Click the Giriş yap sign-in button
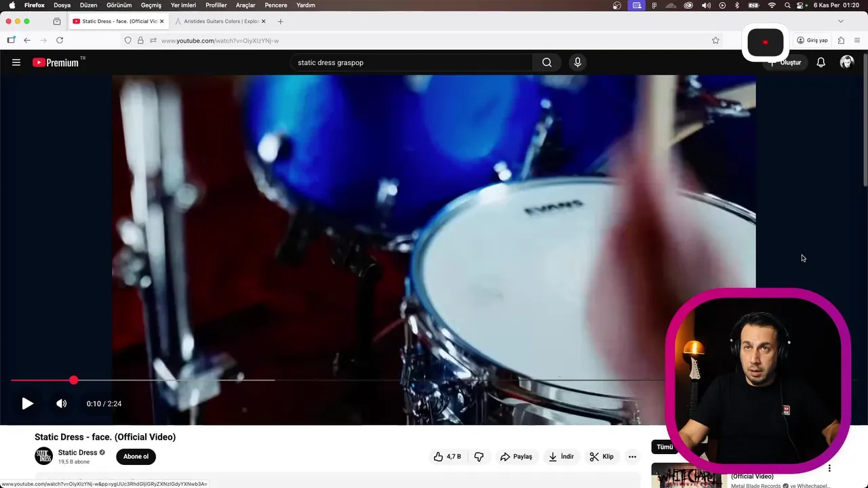 812,41
